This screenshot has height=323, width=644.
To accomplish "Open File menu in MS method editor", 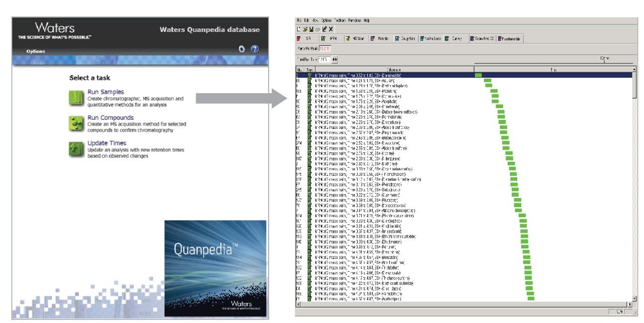I will point(299,20).
